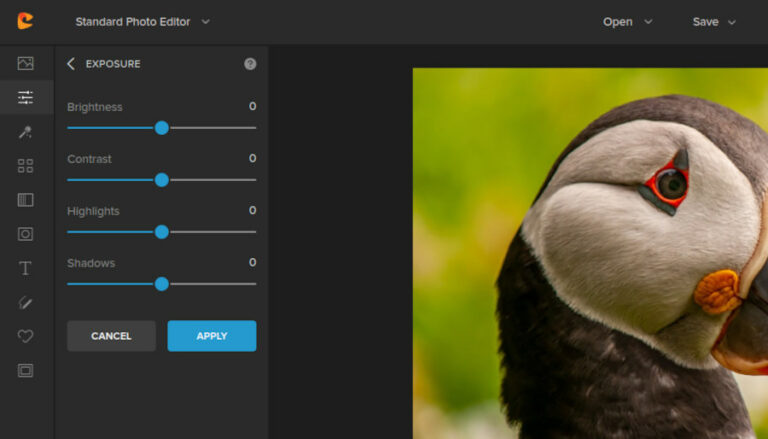768x439 pixels.
Task: Open the overlays panel icon
Action: pos(25,200)
